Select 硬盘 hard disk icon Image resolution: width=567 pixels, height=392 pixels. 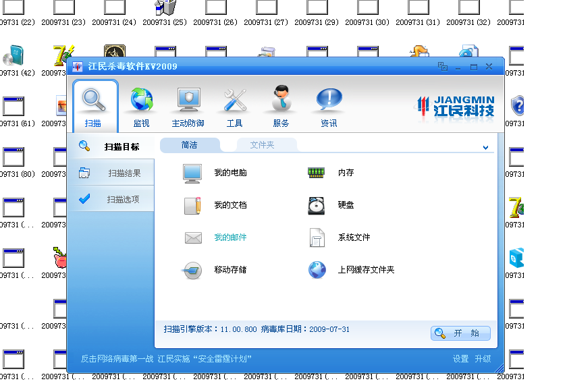[316, 206]
